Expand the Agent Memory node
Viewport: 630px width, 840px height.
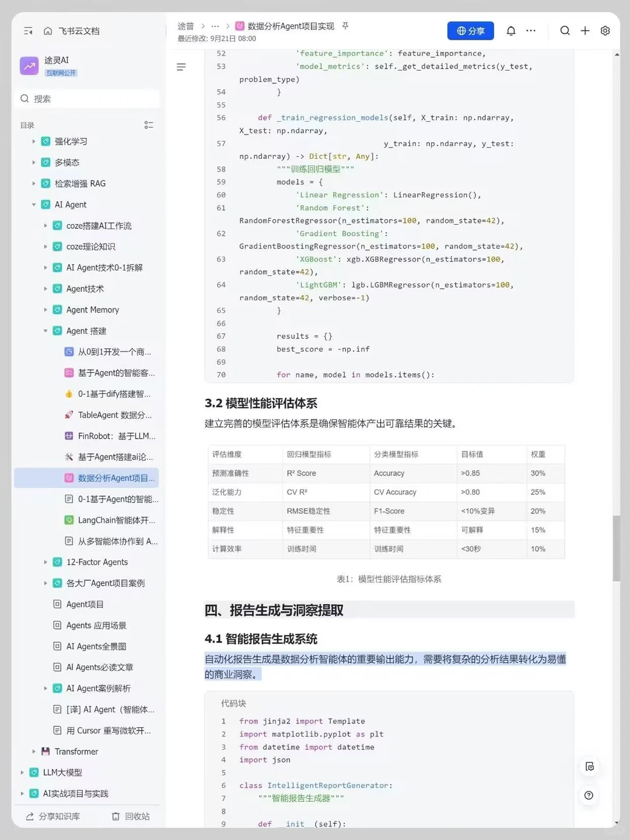[45, 310]
